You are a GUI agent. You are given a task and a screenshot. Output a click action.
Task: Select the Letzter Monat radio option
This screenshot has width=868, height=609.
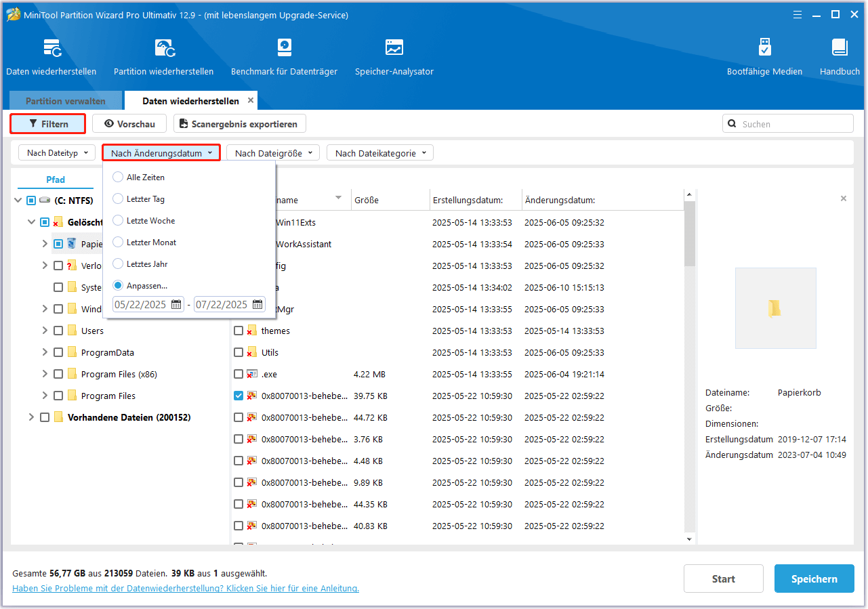pyautogui.click(x=118, y=243)
